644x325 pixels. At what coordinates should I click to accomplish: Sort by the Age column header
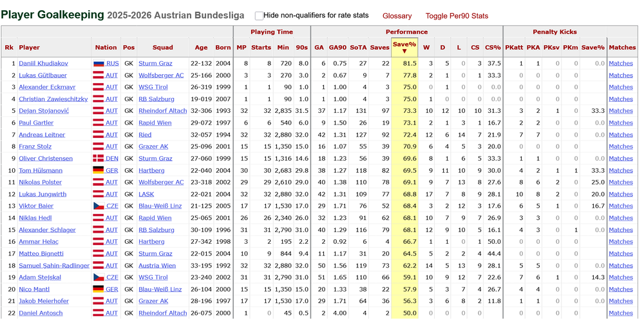pos(201,47)
